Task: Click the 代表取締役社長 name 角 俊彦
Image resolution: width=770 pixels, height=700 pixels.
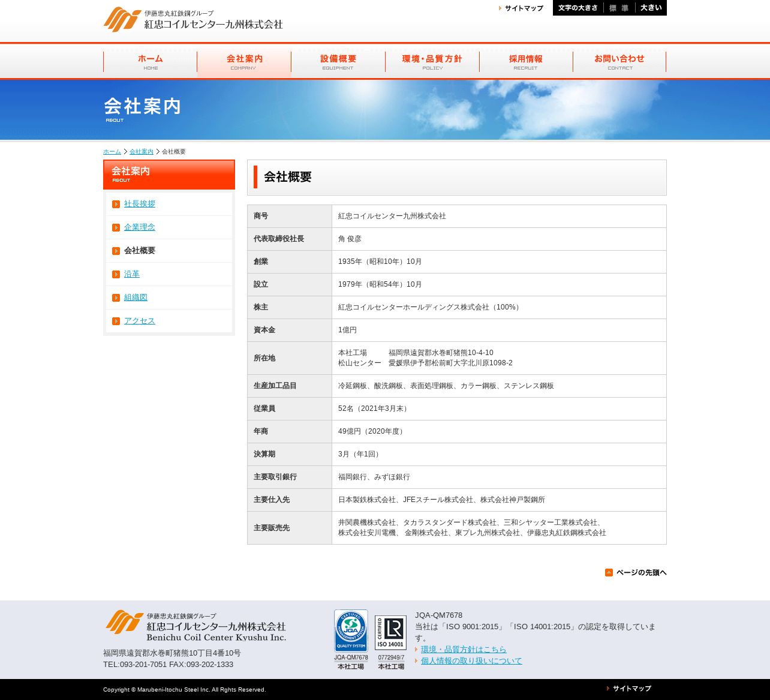Action: 350,239
